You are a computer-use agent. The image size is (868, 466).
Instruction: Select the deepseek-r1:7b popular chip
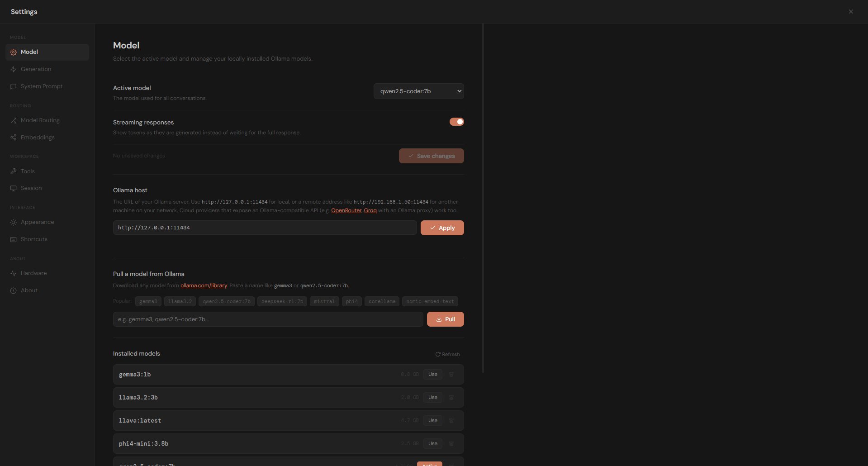point(282,301)
